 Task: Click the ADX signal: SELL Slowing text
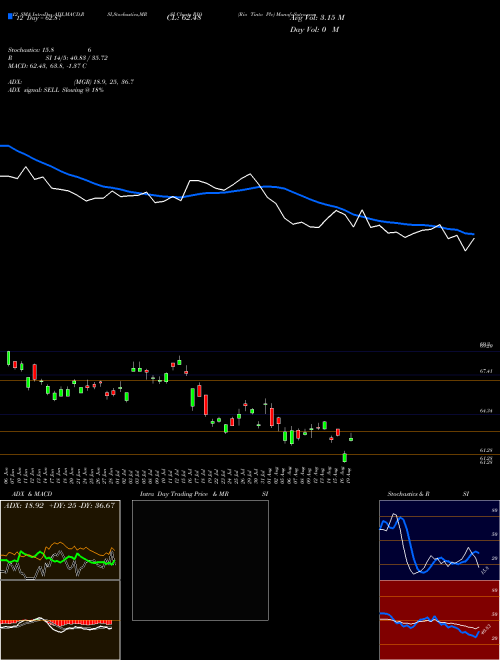pos(56,90)
